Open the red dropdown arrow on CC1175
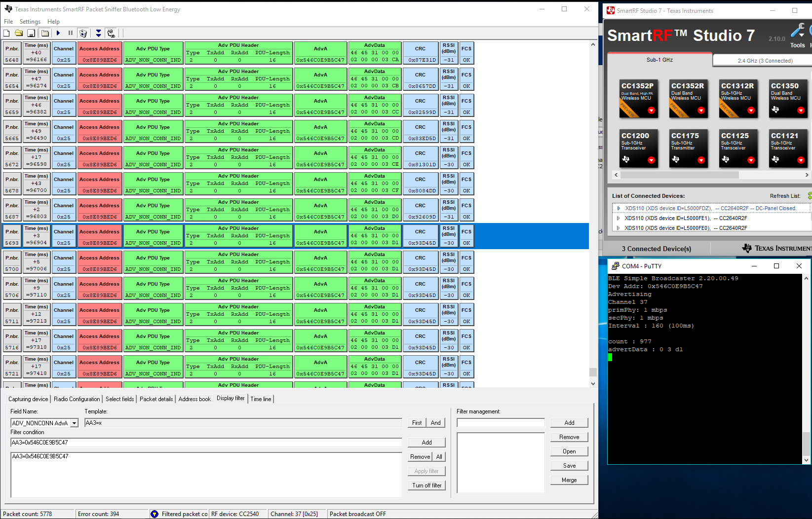The image size is (812, 519). pos(701,160)
